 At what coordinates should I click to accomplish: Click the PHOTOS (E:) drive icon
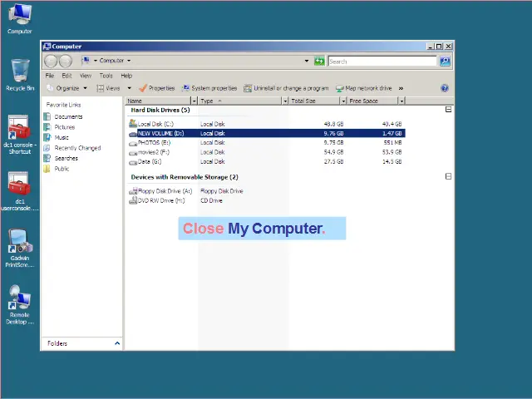[133, 143]
